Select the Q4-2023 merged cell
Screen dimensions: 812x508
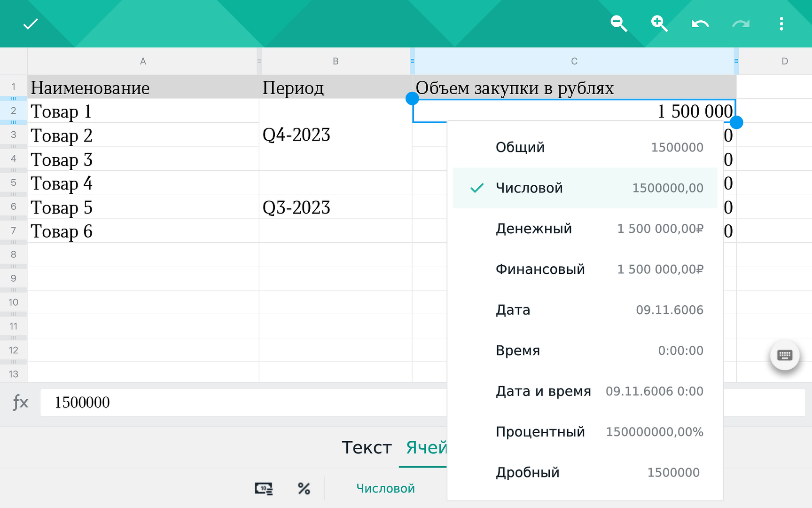(336, 135)
